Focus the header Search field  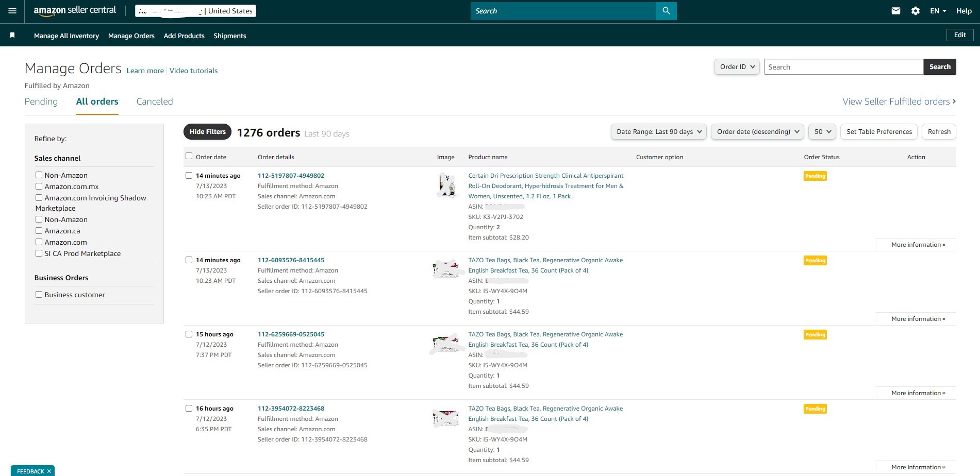point(563,11)
